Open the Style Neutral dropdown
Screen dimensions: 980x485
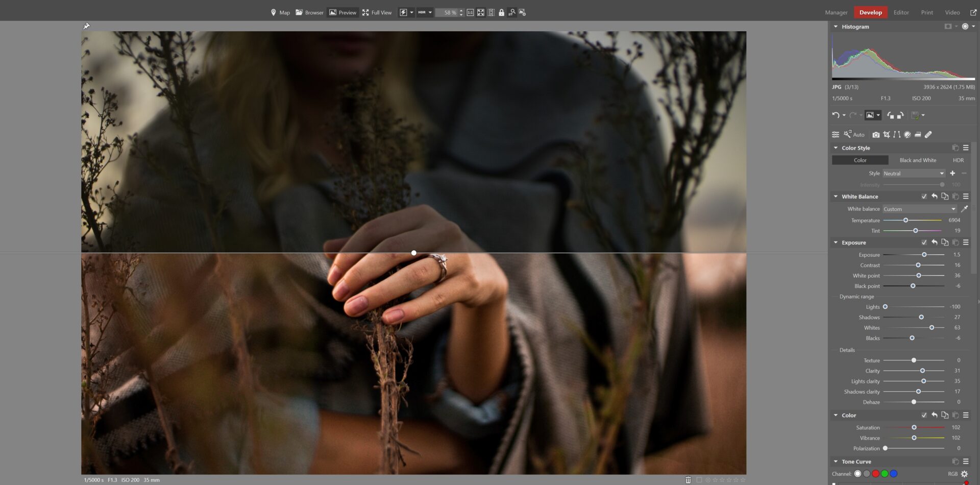(x=914, y=174)
